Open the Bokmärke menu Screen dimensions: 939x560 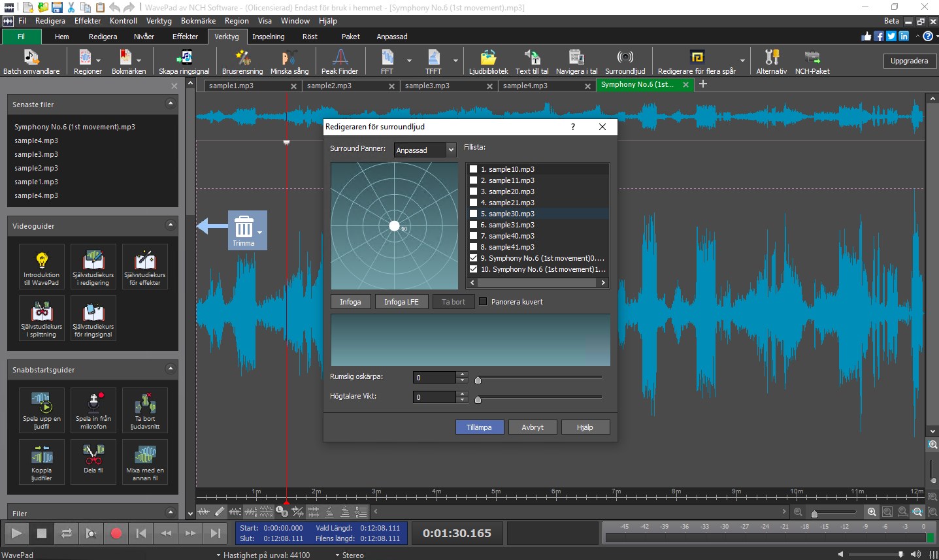(x=197, y=20)
